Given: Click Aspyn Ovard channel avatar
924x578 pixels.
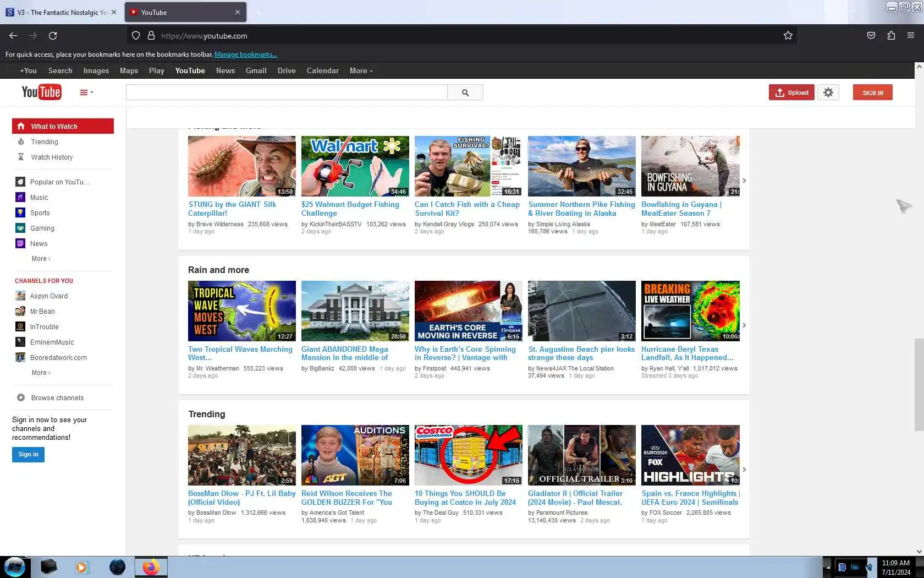Looking at the screenshot, I should [x=20, y=296].
